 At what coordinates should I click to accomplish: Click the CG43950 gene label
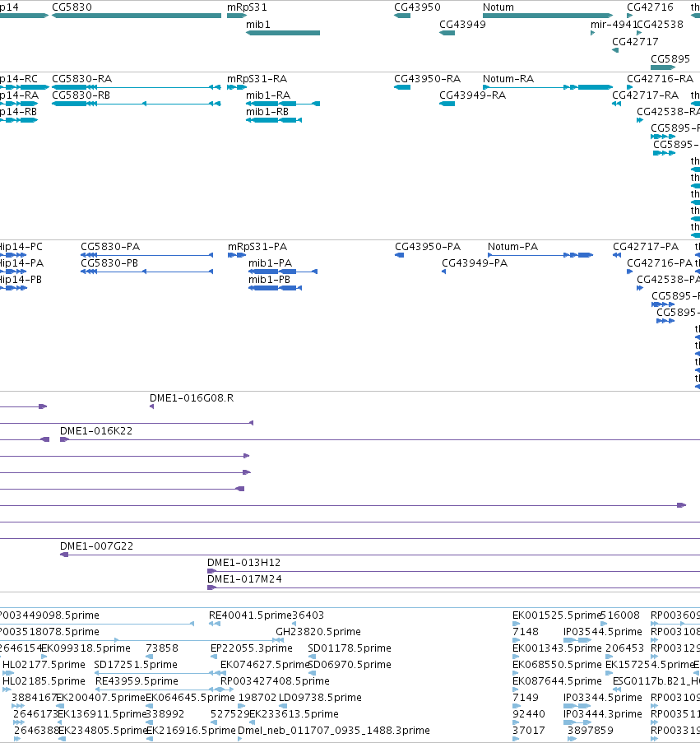(417, 7)
